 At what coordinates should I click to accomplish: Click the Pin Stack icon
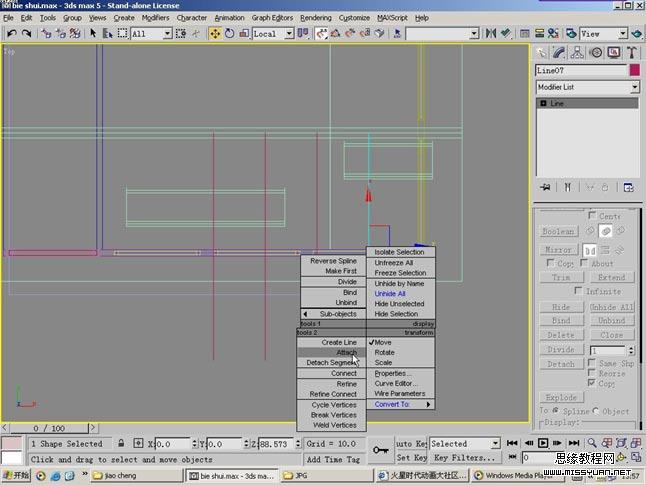pyautogui.click(x=545, y=187)
